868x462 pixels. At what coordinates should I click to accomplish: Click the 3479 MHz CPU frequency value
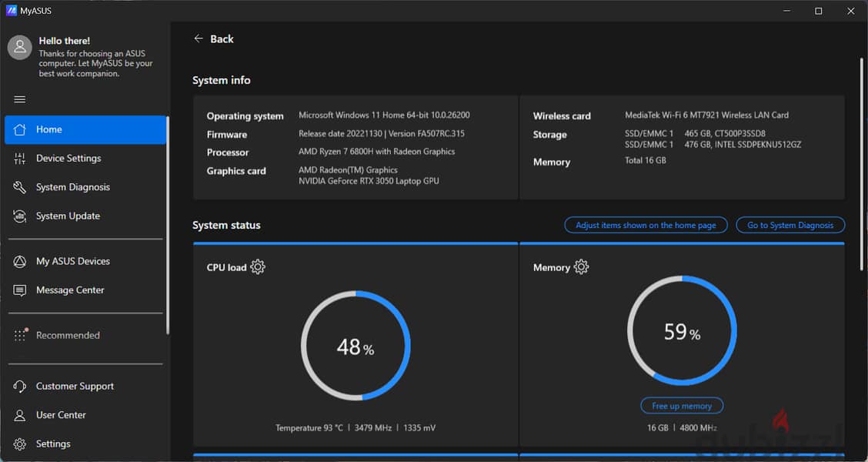373,427
